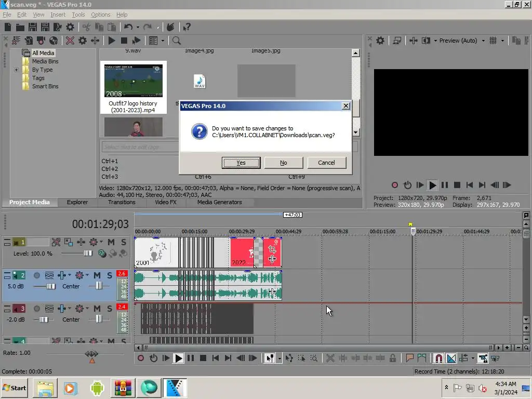Select the All Media tree item
This screenshot has height=399, width=532.
point(43,53)
